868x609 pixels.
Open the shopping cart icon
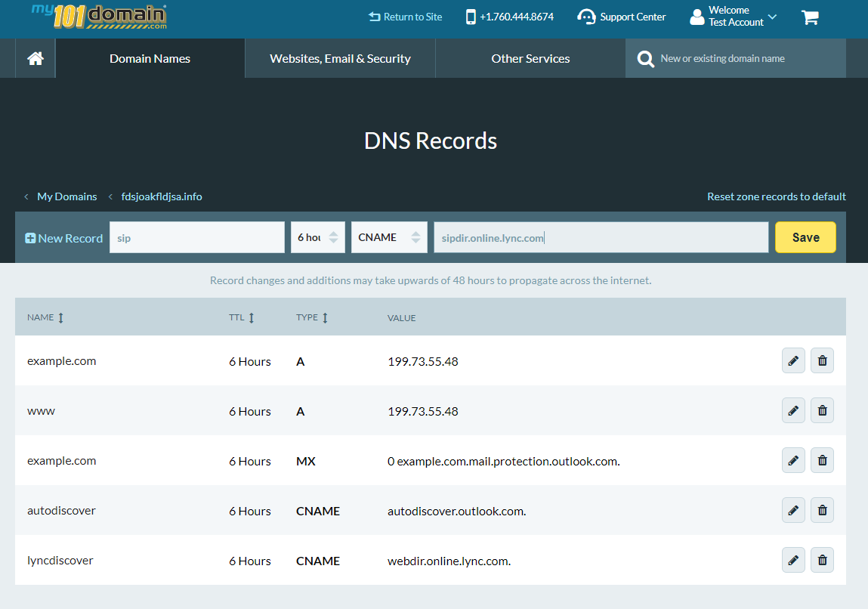[x=810, y=17]
